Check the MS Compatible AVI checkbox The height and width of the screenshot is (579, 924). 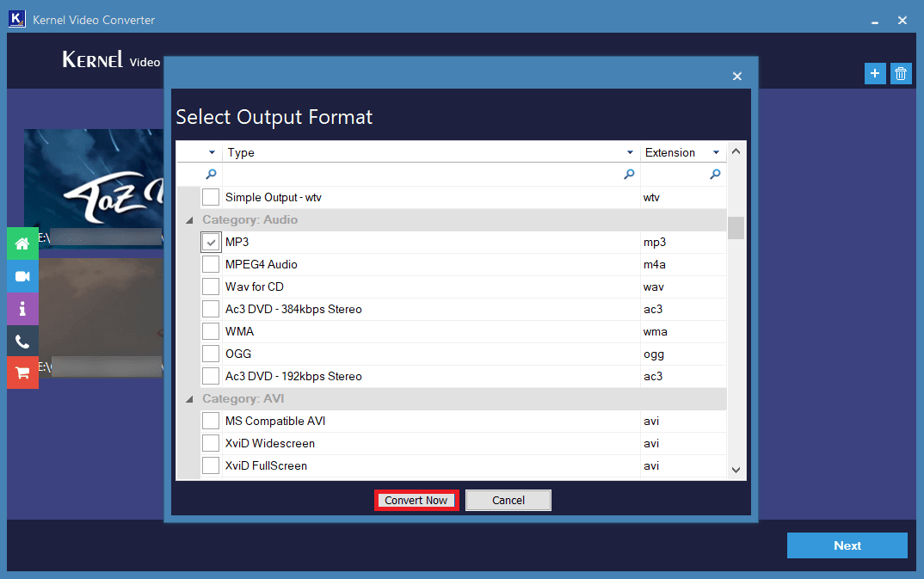tap(211, 422)
